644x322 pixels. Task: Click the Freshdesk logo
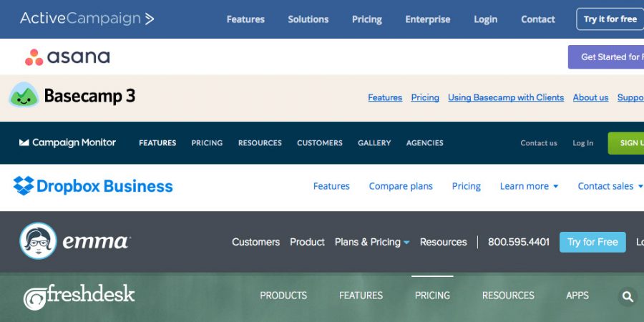click(79, 296)
